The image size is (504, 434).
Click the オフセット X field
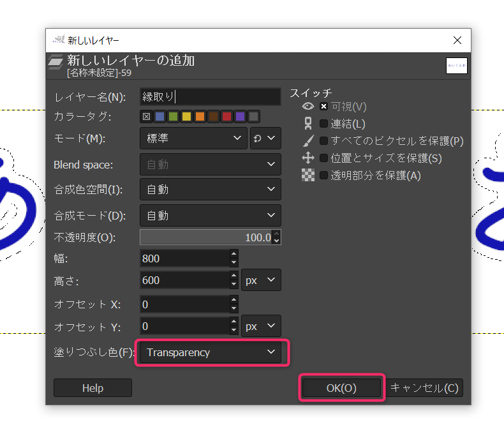pos(185,304)
